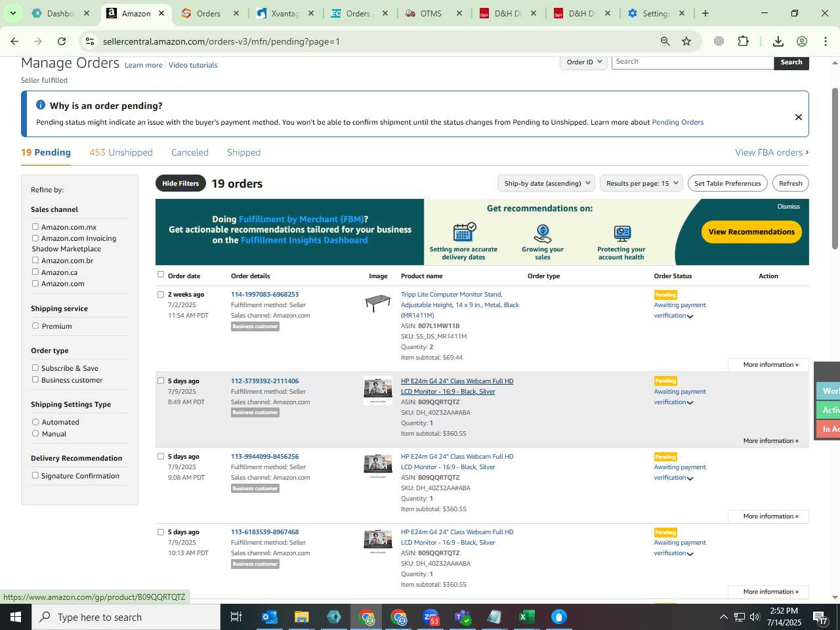The height and width of the screenshot is (630, 840).
Task: Open the Order ID search type dropdown
Action: coord(583,62)
